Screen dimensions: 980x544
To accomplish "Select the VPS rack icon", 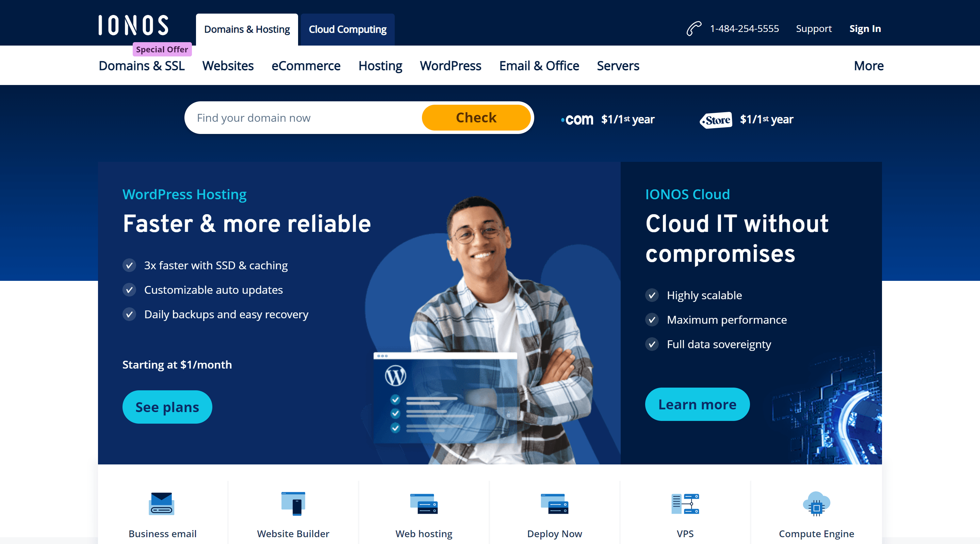I will [x=685, y=505].
